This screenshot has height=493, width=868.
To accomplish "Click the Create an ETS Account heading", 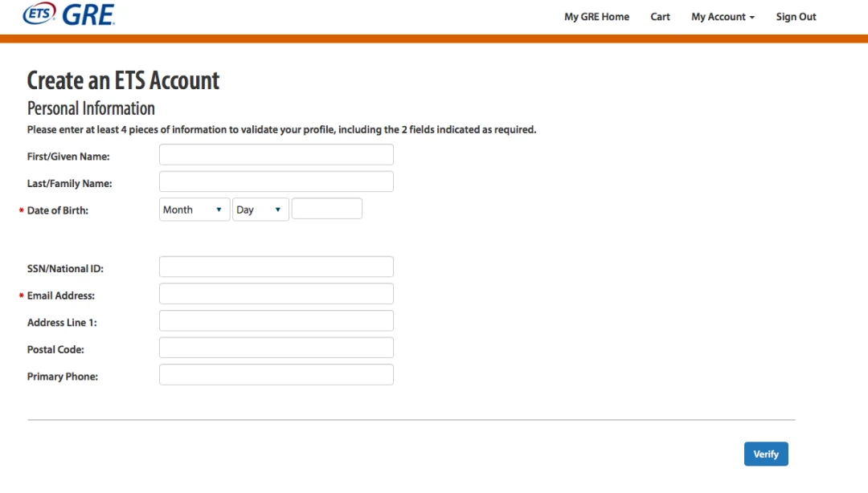I will (x=123, y=80).
